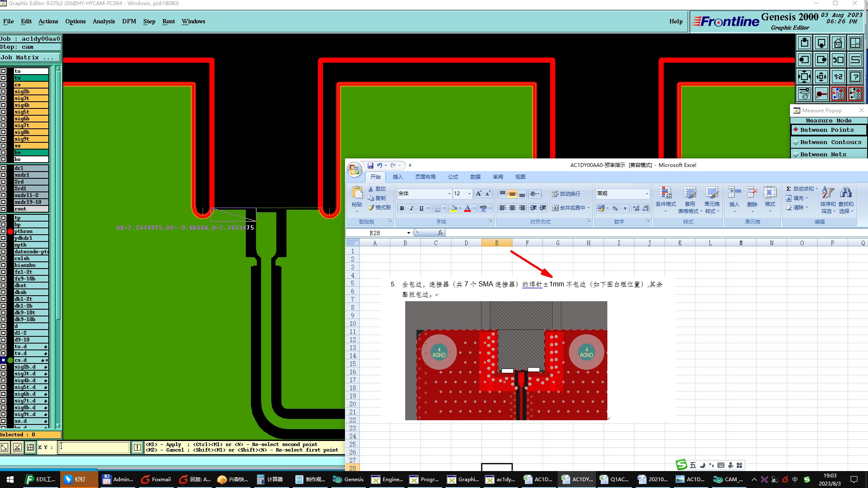This screenshot has height=488, width=868.
Task: Click the pan up arrow icon
Action: 804,43
